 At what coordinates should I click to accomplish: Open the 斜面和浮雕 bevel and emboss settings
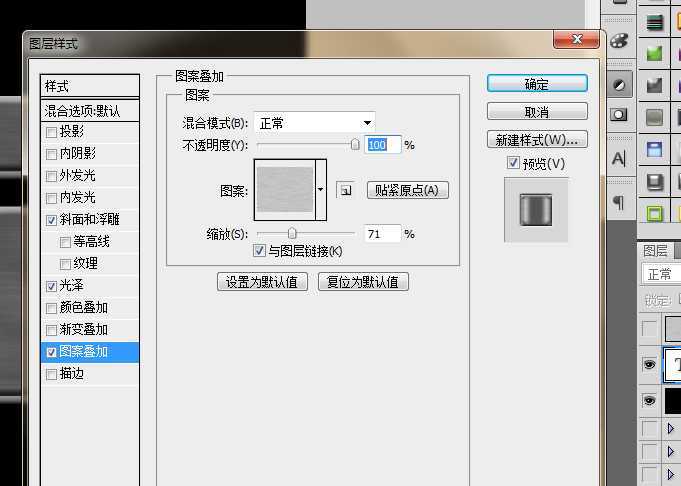point(89,219)
